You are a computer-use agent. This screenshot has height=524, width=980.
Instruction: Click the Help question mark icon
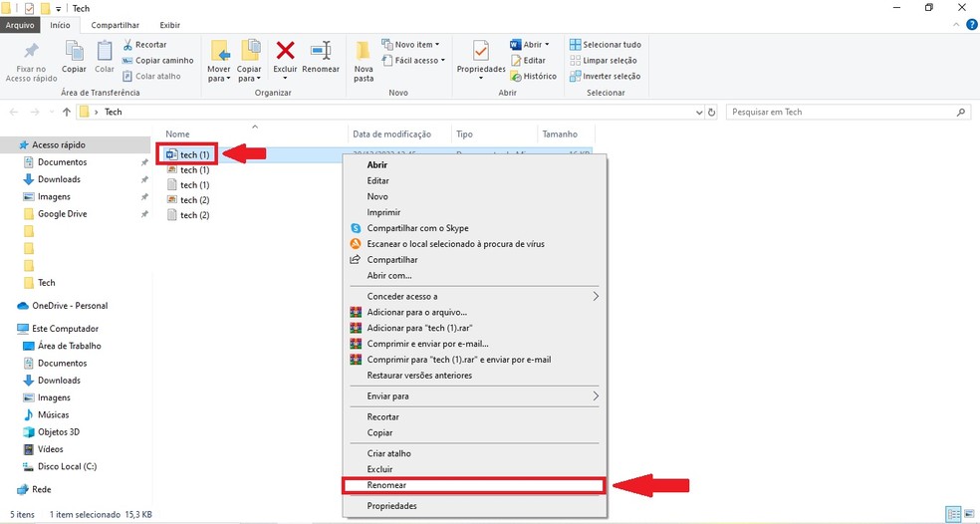click(972, 25)
